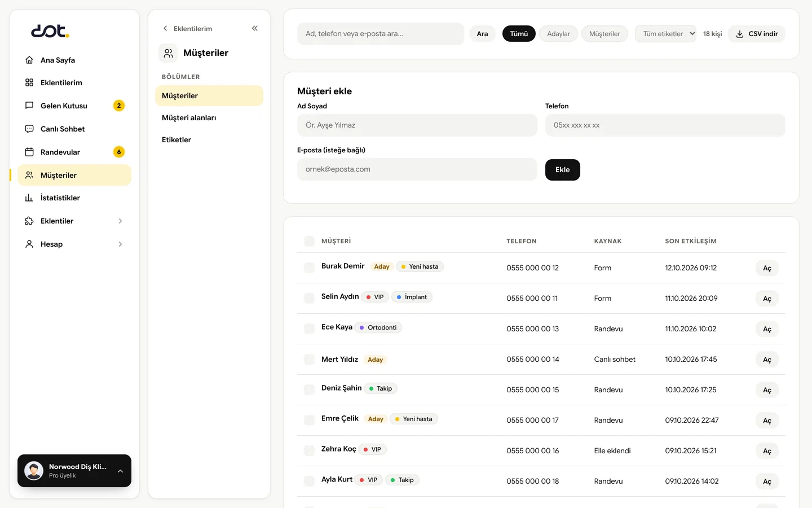
Task: Open Zehra Koç's record with Aç
Action: (x=767, y=451)
